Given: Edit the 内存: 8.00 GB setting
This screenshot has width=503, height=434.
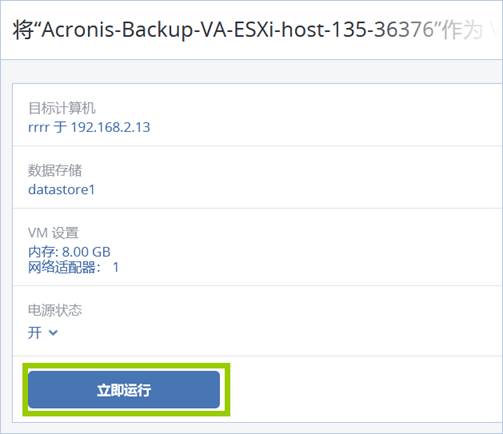Looking at the screenshot, I should tap(69, 252).
